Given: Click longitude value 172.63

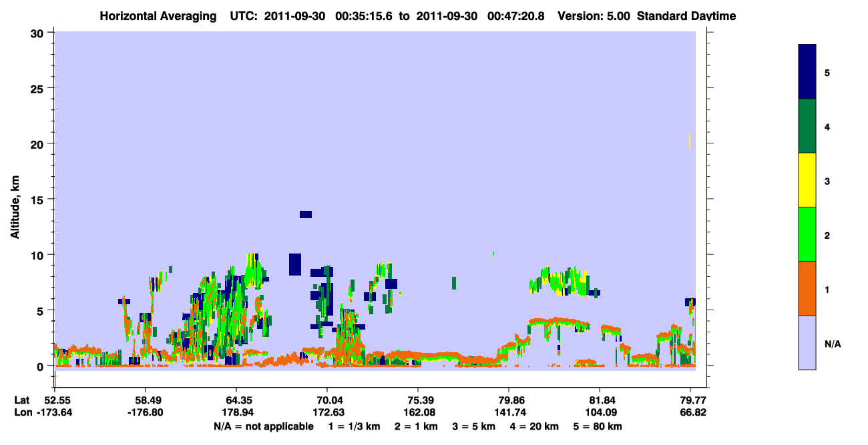Looking at the screenshot, I should pyautogui.click(x=327, y=412).
